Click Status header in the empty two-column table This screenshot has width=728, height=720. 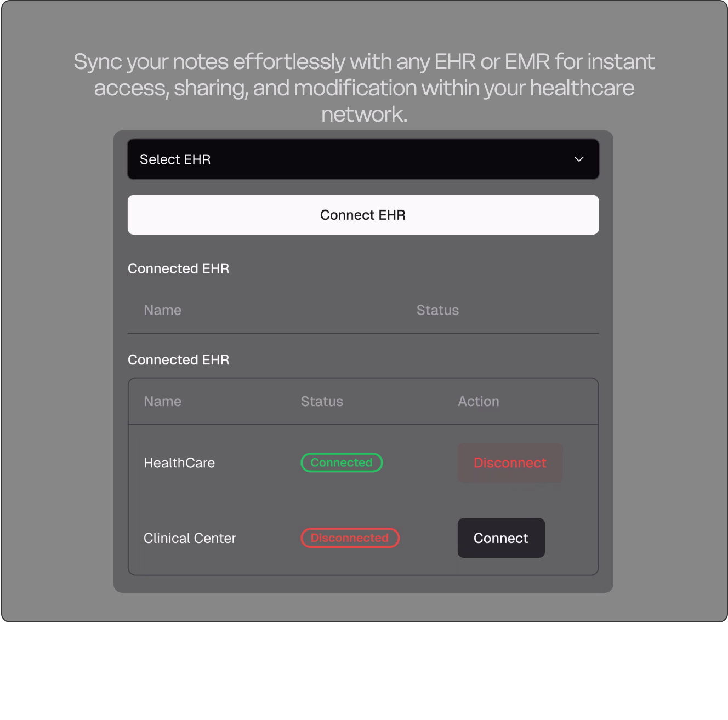pyautogui.click(x=437, y=310)
